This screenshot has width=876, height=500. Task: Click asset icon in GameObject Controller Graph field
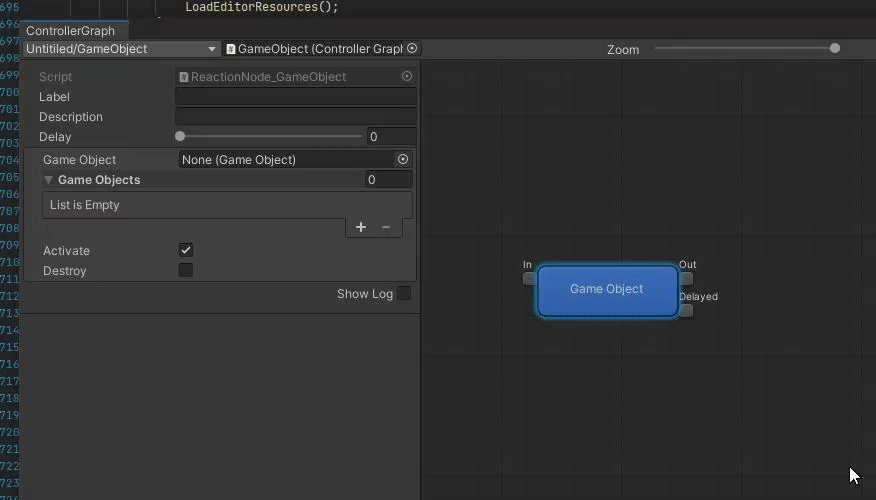pos(230,49)
